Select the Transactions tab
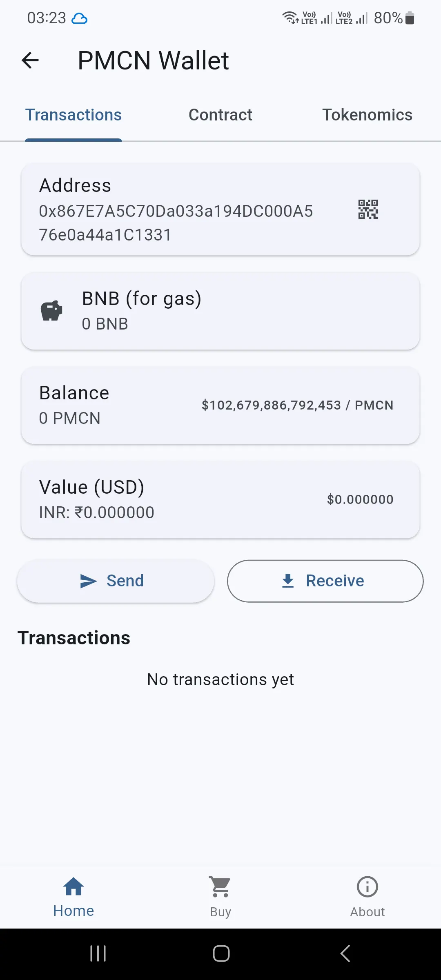 tap(73, 115)
